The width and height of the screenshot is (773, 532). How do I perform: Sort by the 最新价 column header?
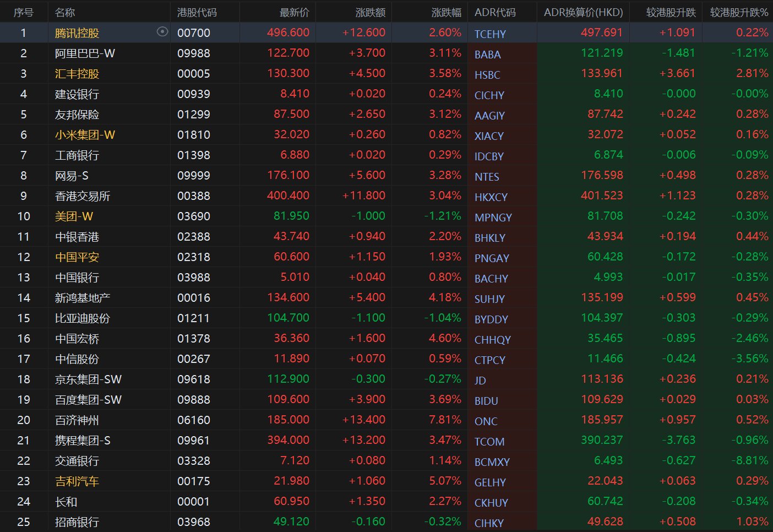point(294,12)
